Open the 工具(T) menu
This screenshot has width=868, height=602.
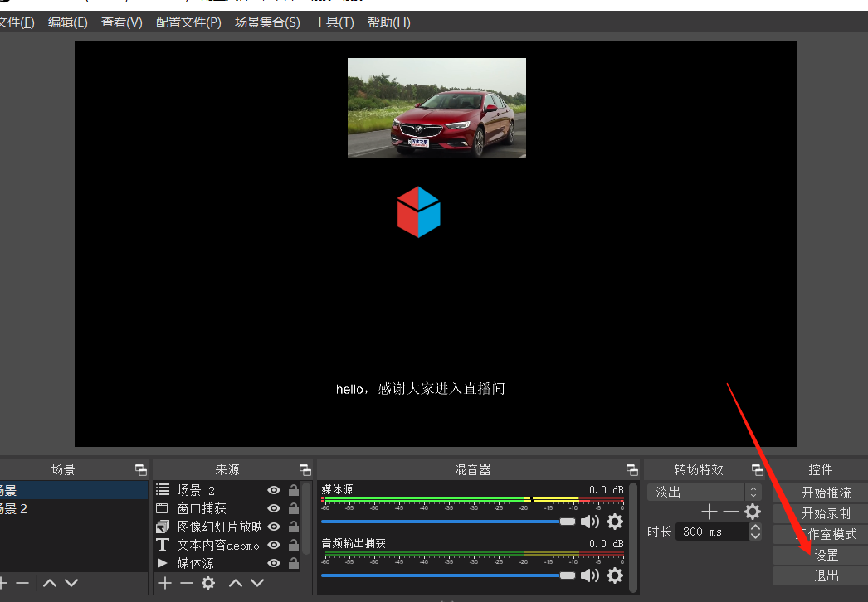(x=334, y=22)
